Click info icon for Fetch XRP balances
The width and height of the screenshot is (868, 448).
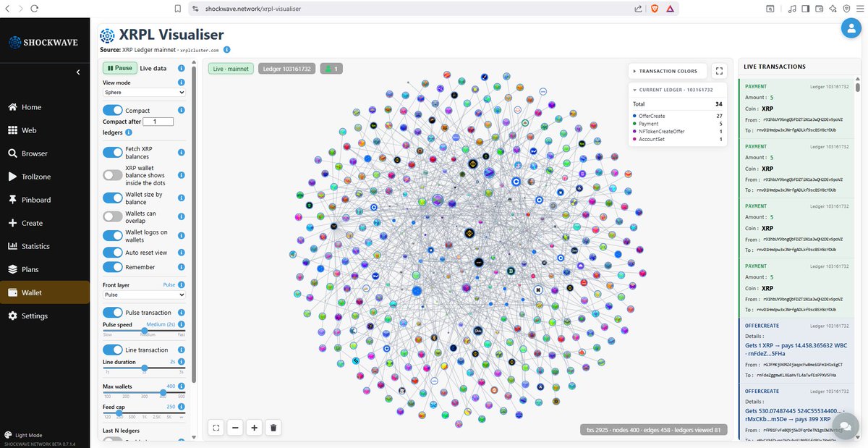point(182,153)
